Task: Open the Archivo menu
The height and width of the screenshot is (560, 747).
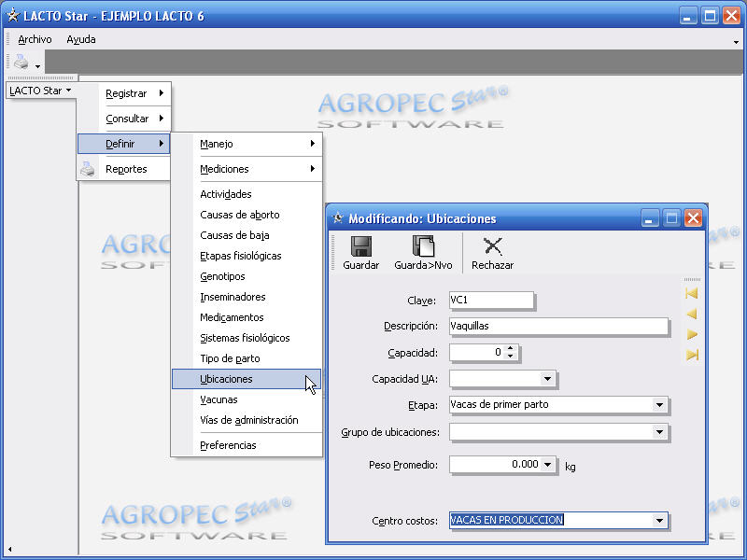Action: pos(35,39)
